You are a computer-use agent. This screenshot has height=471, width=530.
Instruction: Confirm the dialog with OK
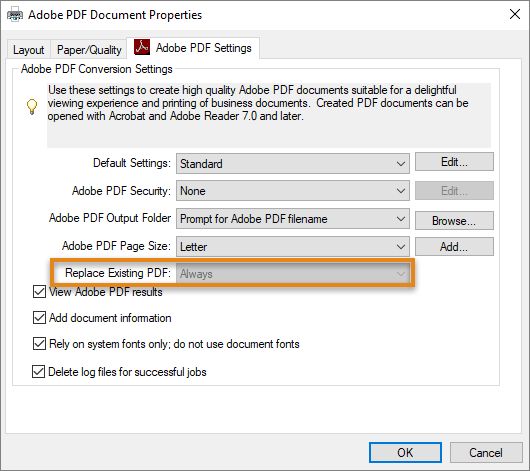(x=405, y=452)
